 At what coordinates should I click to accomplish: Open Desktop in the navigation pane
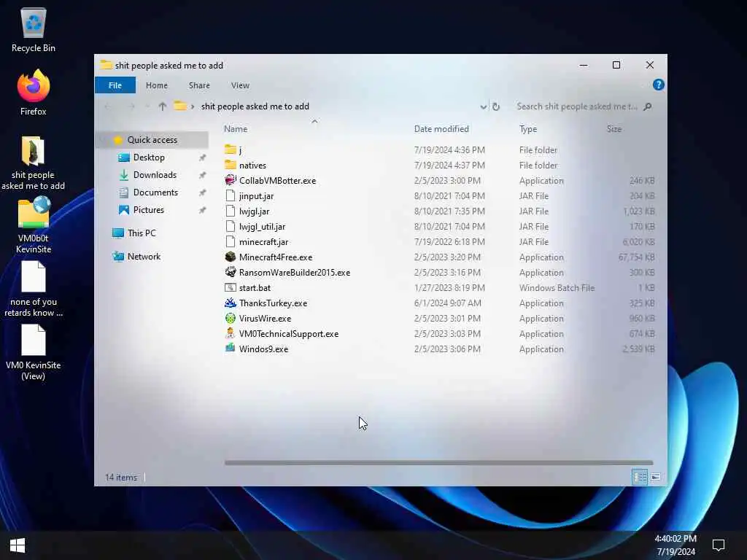tap(149, 157)
